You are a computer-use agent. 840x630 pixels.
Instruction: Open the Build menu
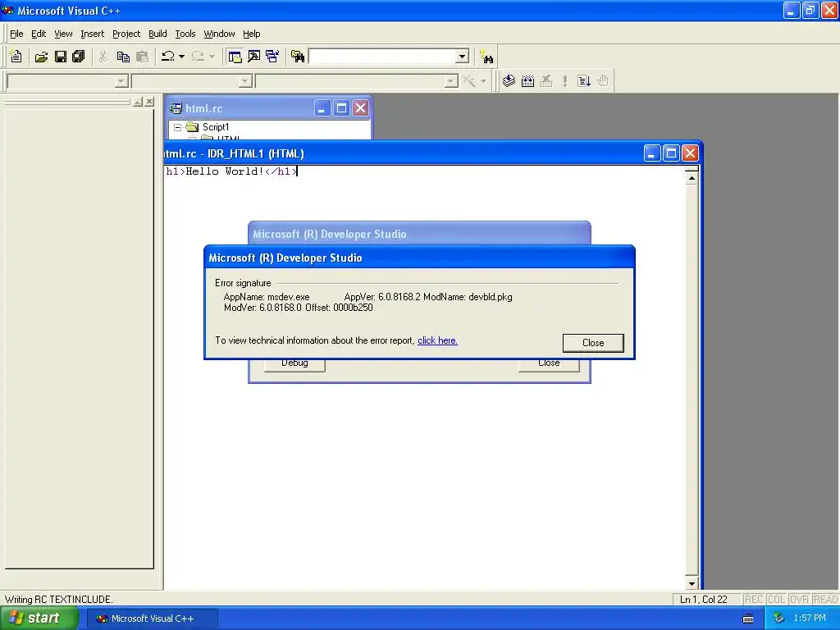[x=157, y=34]
